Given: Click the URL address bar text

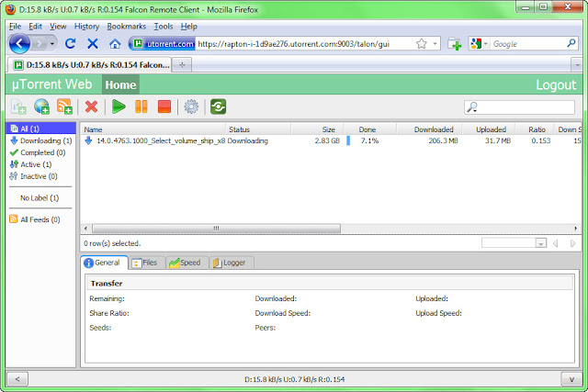Looking at the screenshot, I should coord(294,44).
